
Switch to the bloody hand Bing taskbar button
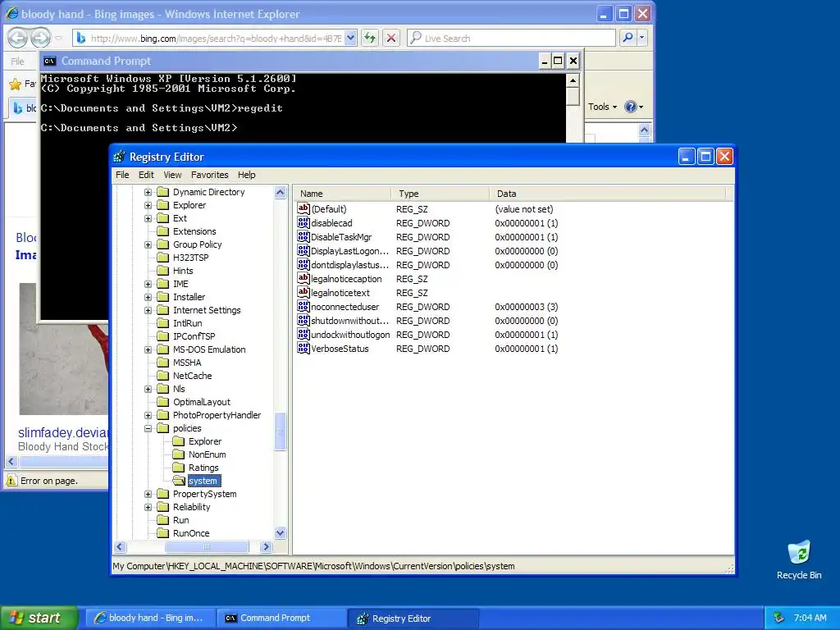[x=149, y=618]
